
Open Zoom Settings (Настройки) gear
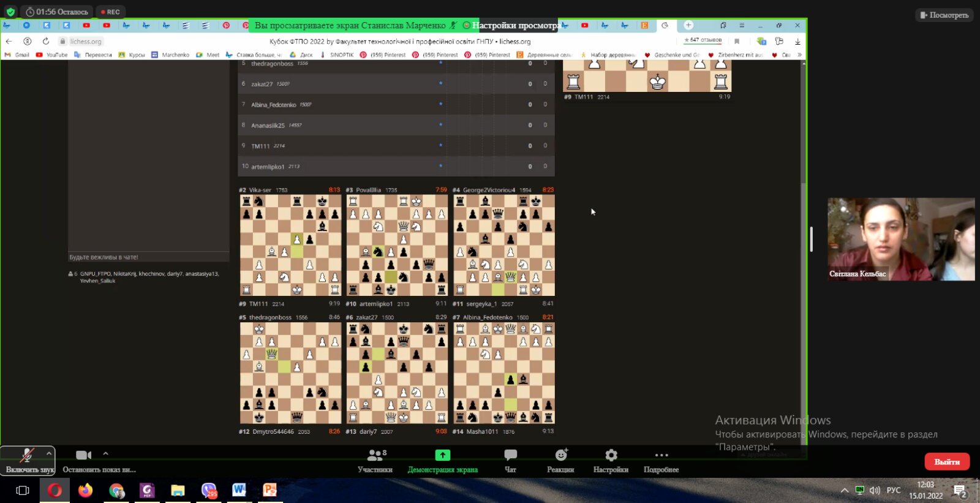pos(611,461)
